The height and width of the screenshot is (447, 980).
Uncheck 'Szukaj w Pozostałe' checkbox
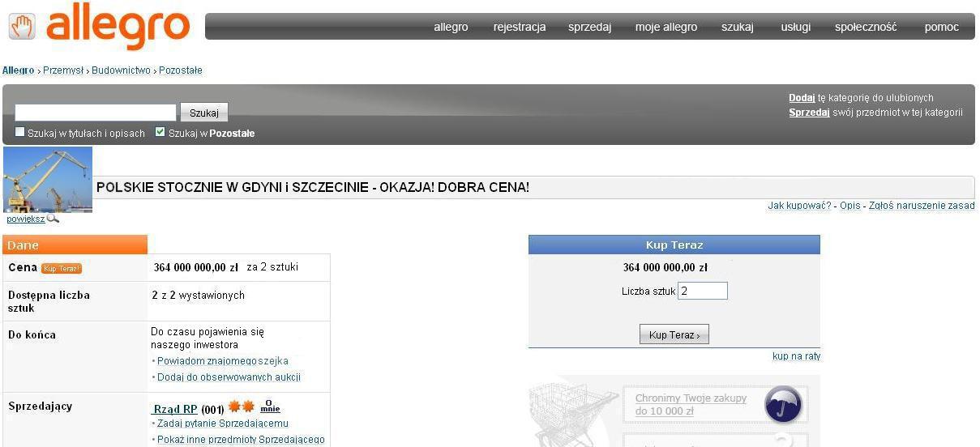pyautogui.click(x=160, y=132)
